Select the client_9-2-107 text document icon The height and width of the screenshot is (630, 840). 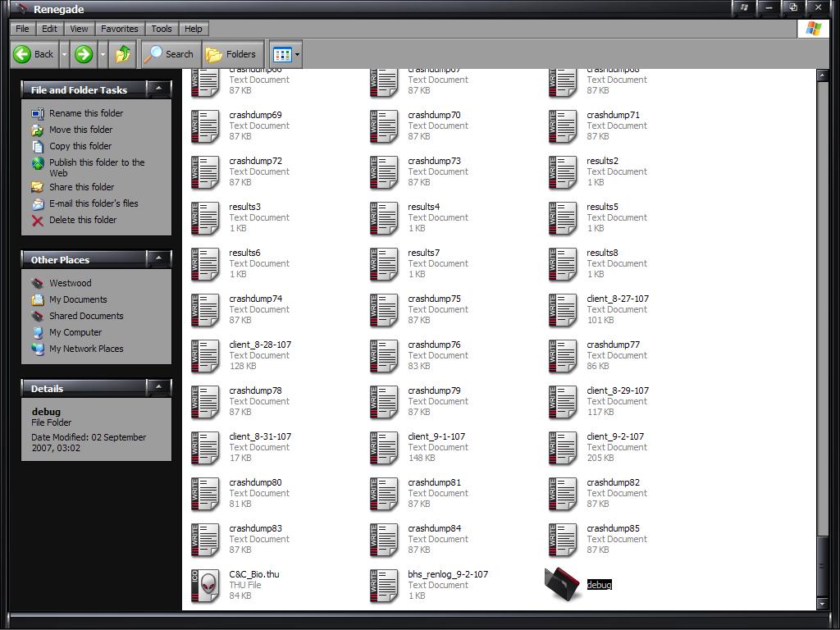563,447
